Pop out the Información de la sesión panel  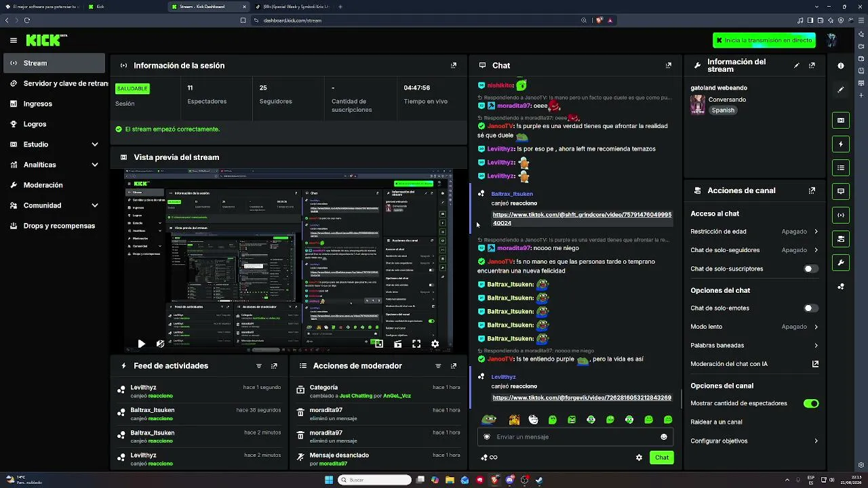pos(454,66)
